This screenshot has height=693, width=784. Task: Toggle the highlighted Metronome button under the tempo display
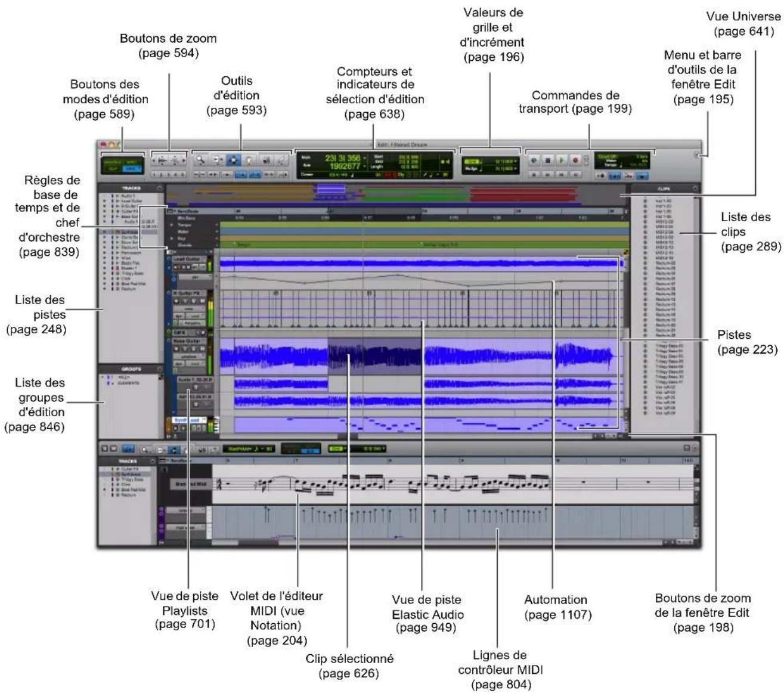tap(615, 176)
